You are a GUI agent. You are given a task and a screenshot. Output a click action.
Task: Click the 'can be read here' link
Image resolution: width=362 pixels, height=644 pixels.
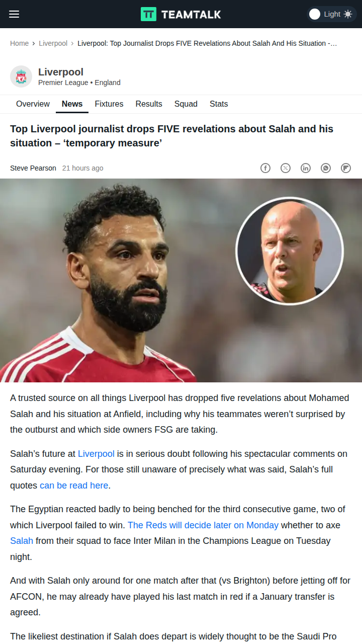[x=74, y=486]
